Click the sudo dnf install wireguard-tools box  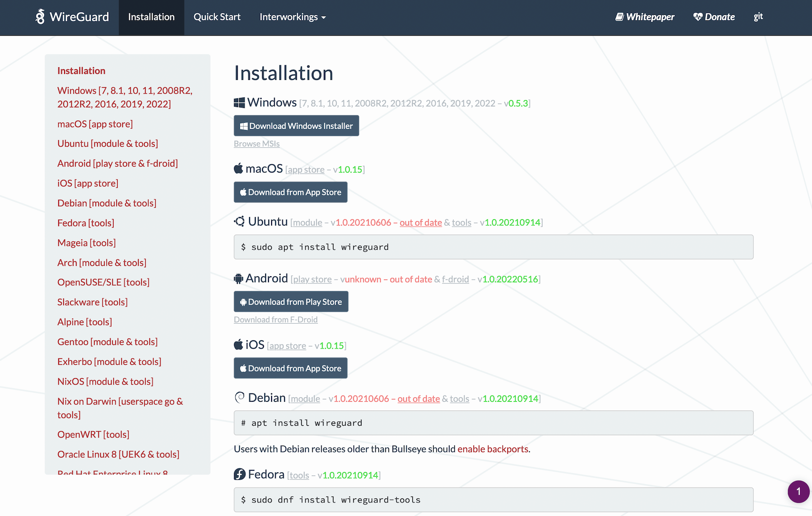pyautogui.click(x=494, y=500)
